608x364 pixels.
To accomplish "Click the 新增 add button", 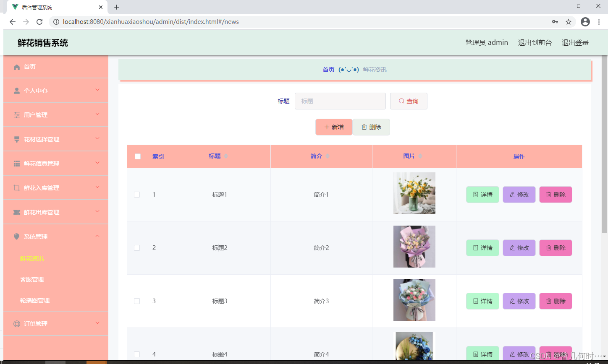I will [334, 127].
